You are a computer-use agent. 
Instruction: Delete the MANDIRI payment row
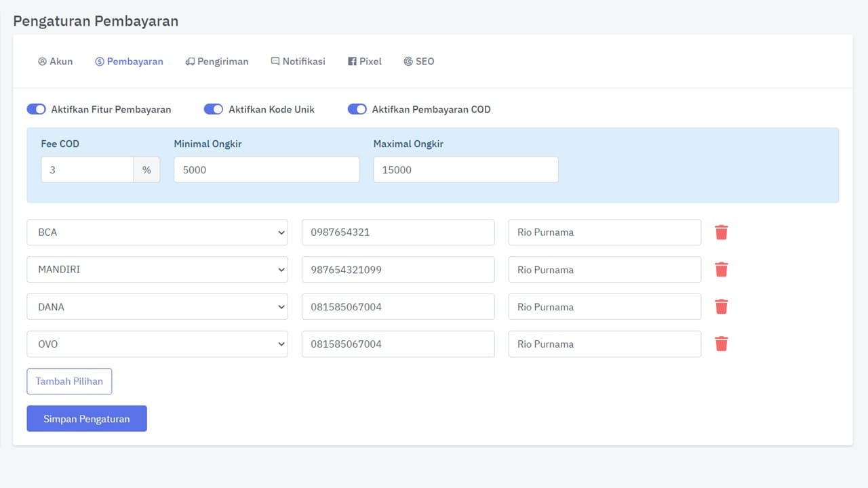click(722, 270)
